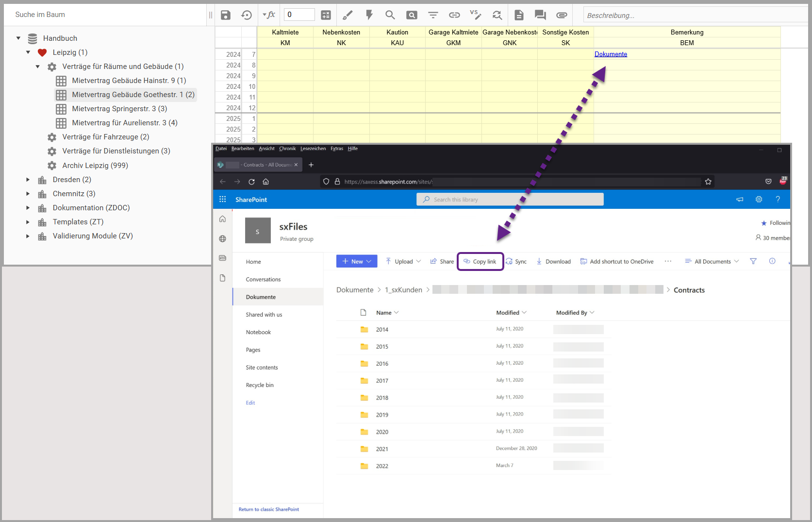Open the Dokumente link in Bemerkung column
The width and height of the screenshot is (812, 522).
[x=611, y=54]
